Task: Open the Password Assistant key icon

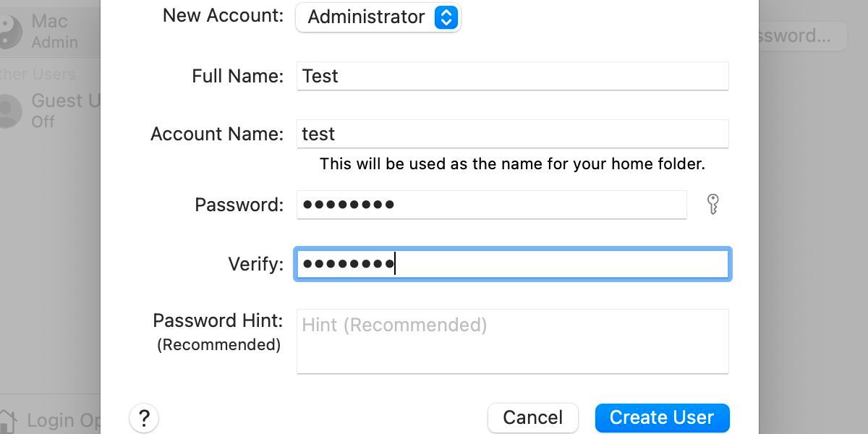Action: (713, 205)
